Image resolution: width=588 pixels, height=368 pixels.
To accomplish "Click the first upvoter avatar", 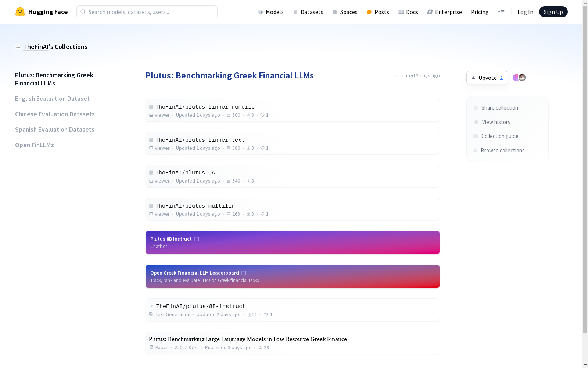I will (x=516, y=78).
